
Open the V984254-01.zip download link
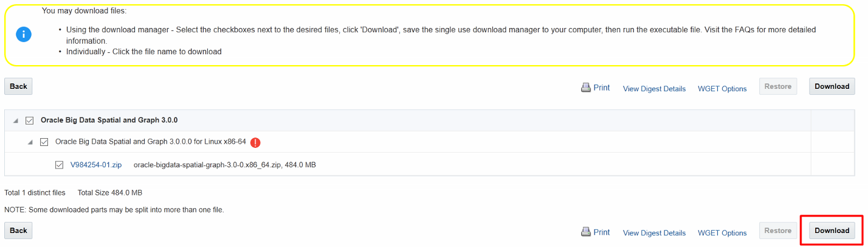[x=96, y=165]
